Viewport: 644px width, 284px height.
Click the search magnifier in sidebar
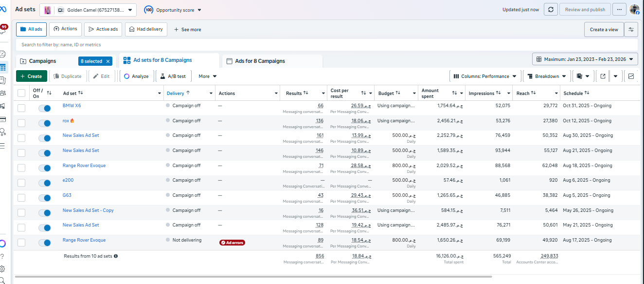(2, 280)
